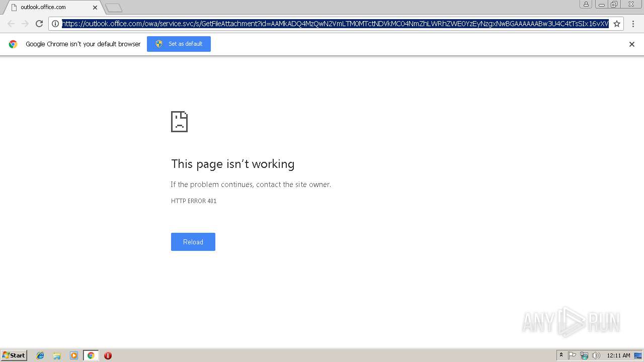Screen dimensions: 644x362
Task: View site information icon in address bar
Action: [55, 24]
